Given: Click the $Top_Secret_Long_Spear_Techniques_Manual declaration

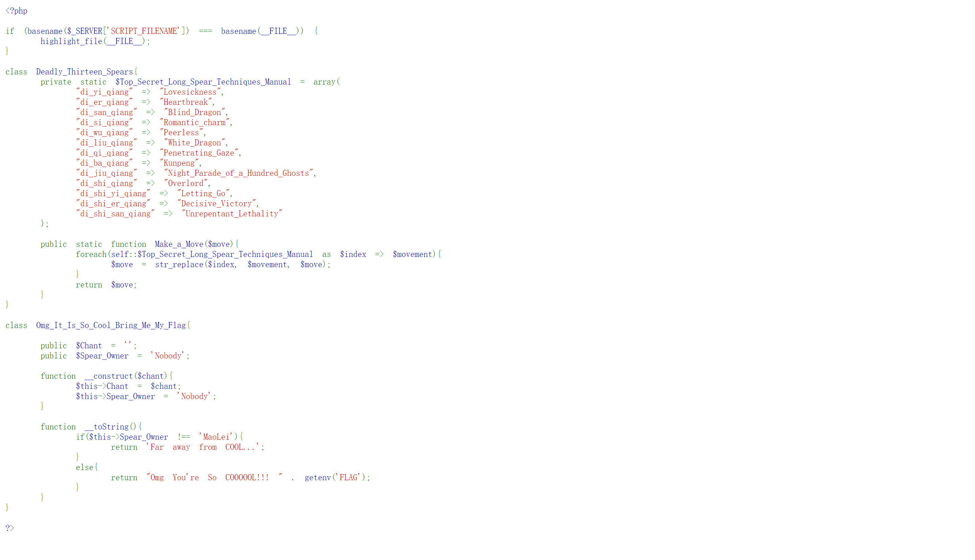Looking at the screenshot, I should click(203, 82).
